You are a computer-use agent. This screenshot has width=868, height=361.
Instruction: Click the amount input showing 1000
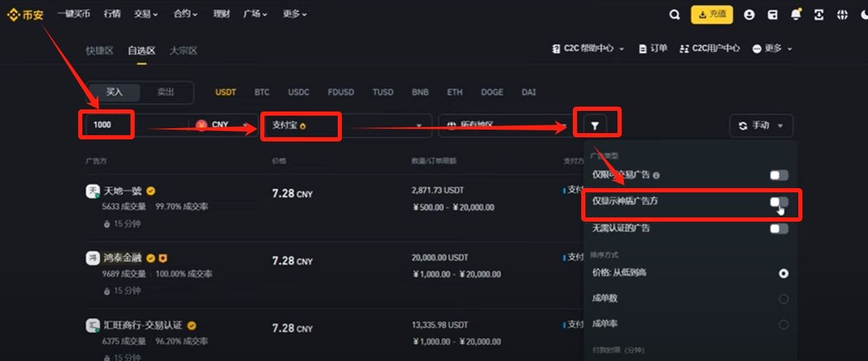point(105,125)
